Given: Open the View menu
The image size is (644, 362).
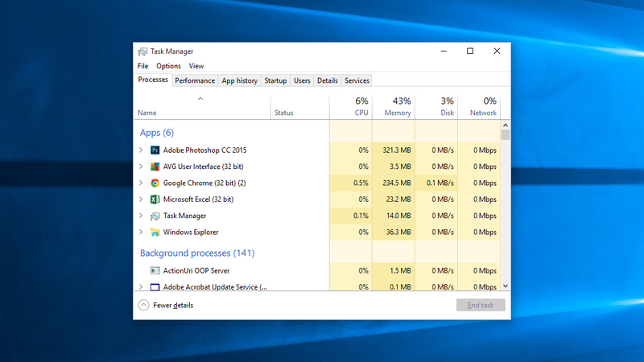Looking at the screenshot, I should click(196, 66).
